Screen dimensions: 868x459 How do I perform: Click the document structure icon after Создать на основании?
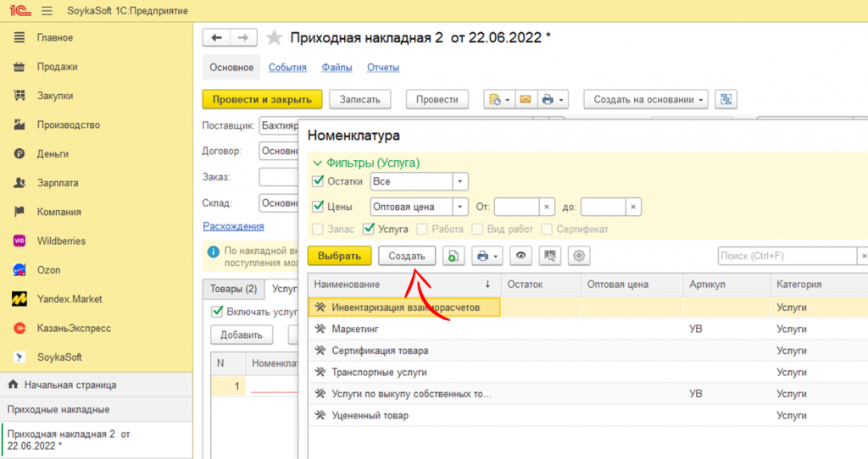pos(726,100)
